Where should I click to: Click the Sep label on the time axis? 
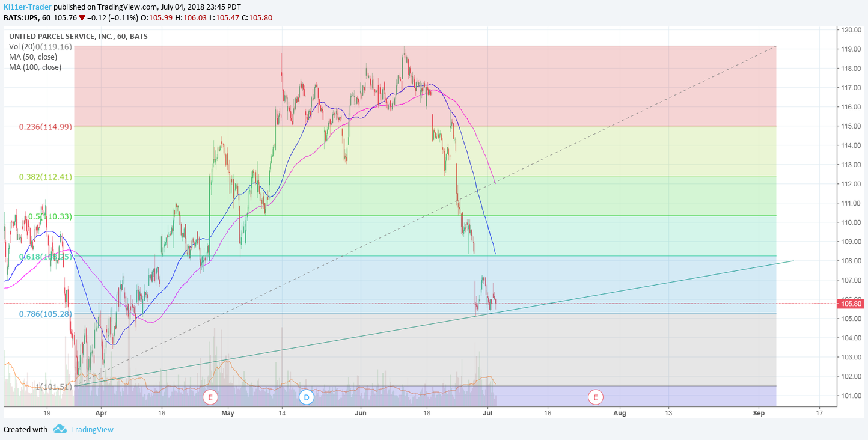tap(759, 413)
